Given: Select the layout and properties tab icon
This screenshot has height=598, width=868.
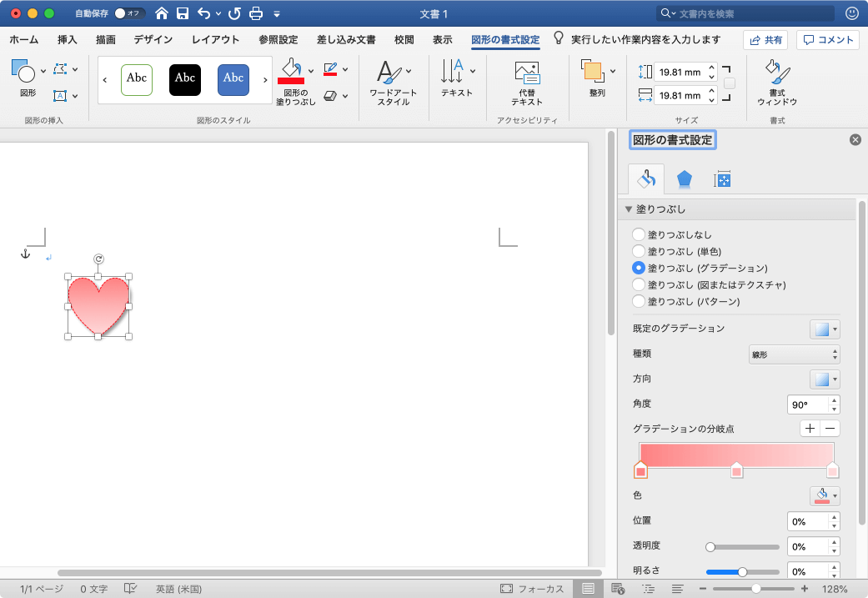Looking at the screenshot, I should point(722,178).
